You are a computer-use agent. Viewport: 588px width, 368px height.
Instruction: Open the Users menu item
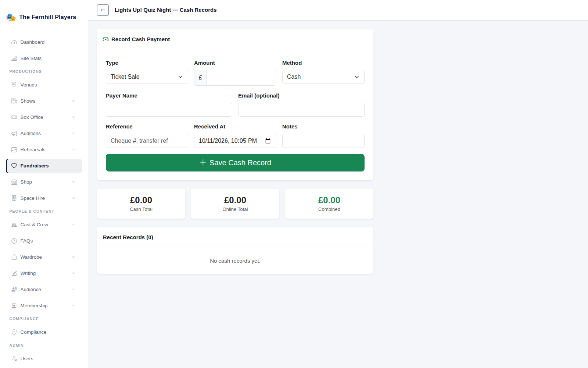(44, 359)
